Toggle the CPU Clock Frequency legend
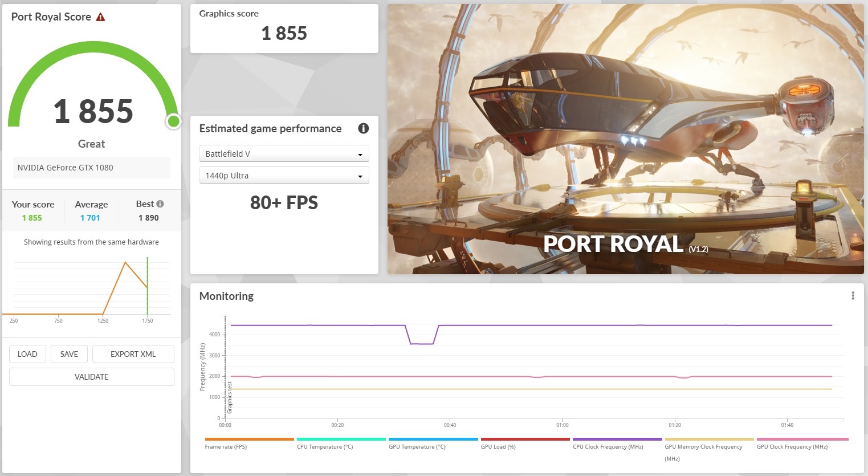 [x=617, y=444]
